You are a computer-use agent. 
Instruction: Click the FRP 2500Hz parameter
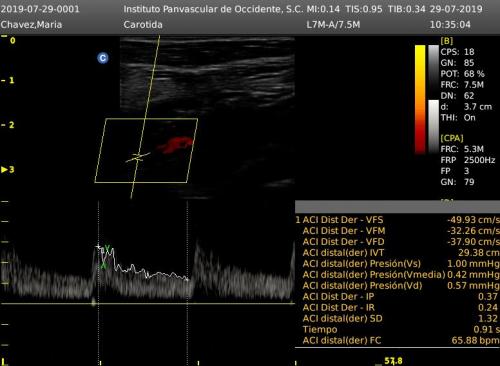tap(468, 160)
